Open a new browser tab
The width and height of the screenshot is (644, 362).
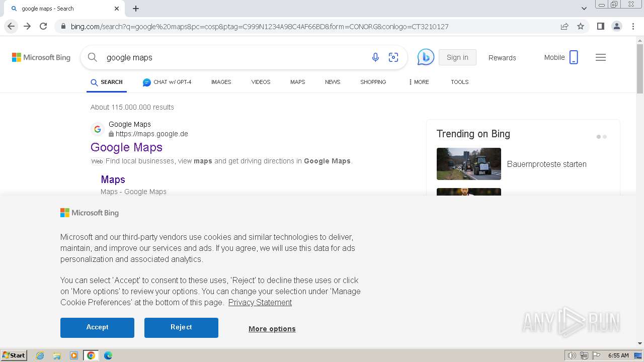click(136, 9)
